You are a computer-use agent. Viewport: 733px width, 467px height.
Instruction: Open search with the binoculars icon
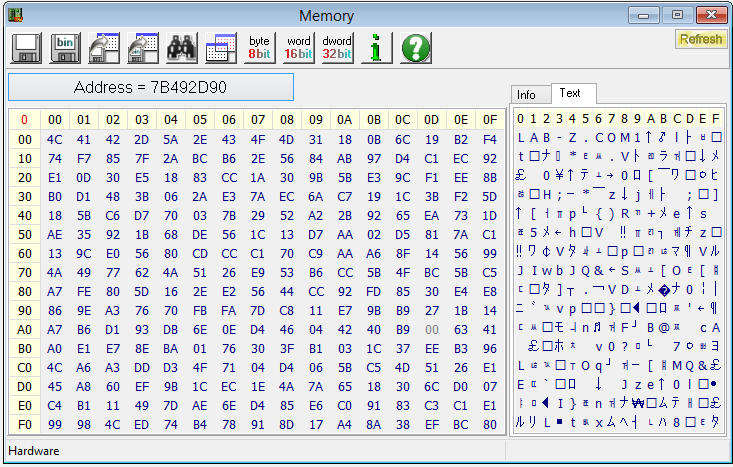182,48
